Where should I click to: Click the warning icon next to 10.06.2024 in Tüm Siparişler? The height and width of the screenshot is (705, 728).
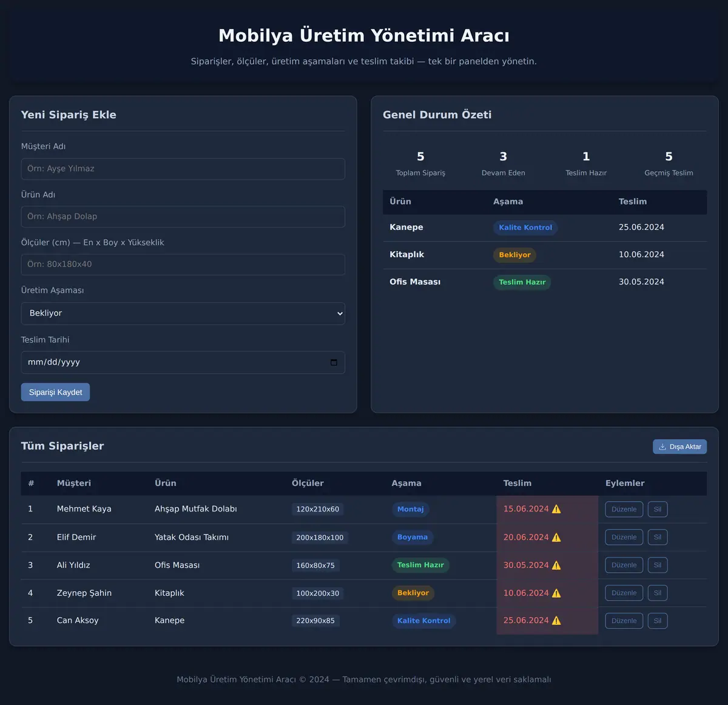(x=556, y=593)
